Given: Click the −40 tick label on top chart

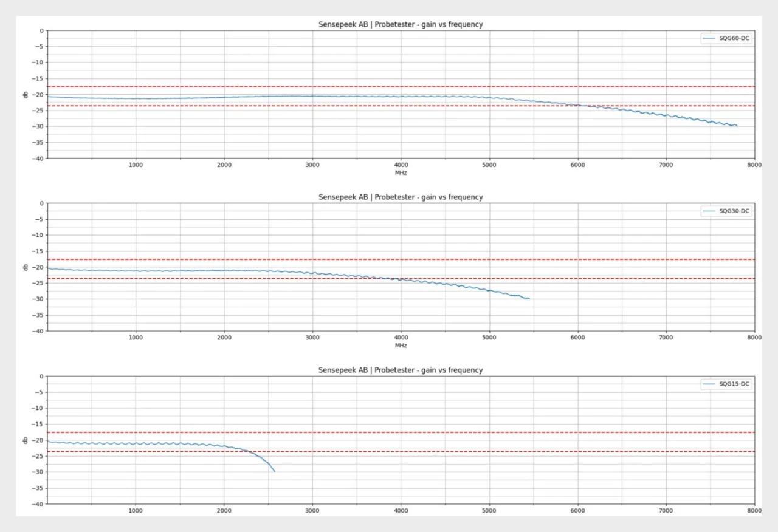Looking at the screenshot, I should coord(38,159).
